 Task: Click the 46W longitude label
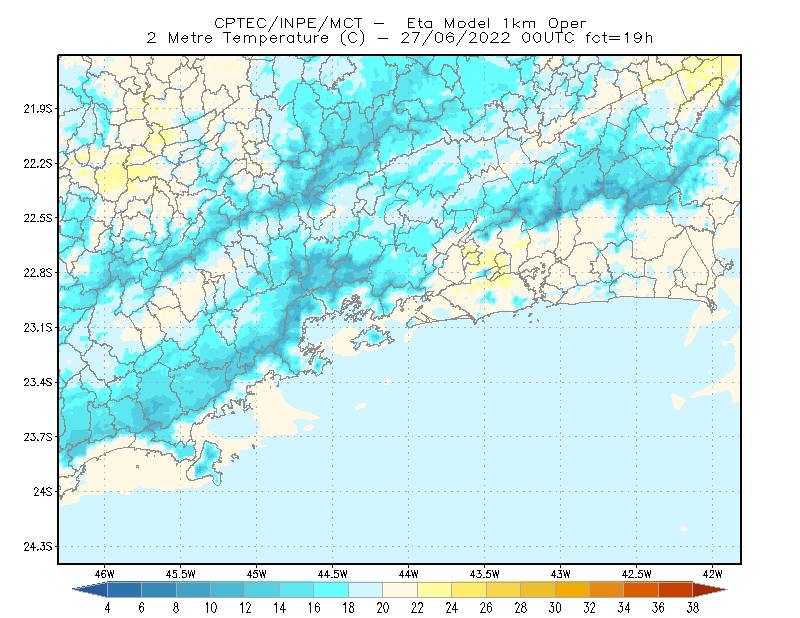(105, 574)
